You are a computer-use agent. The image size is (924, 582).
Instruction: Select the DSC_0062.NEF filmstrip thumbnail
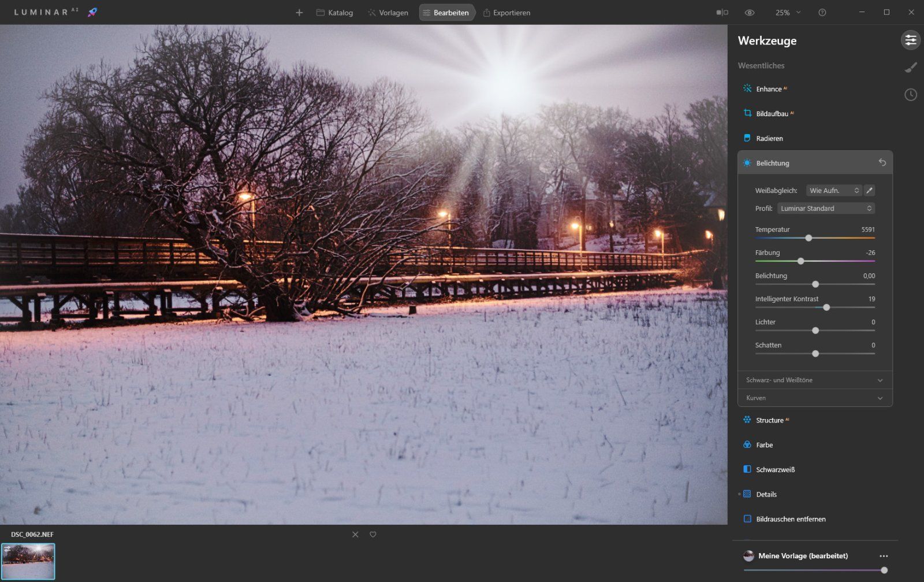[28, 561]
